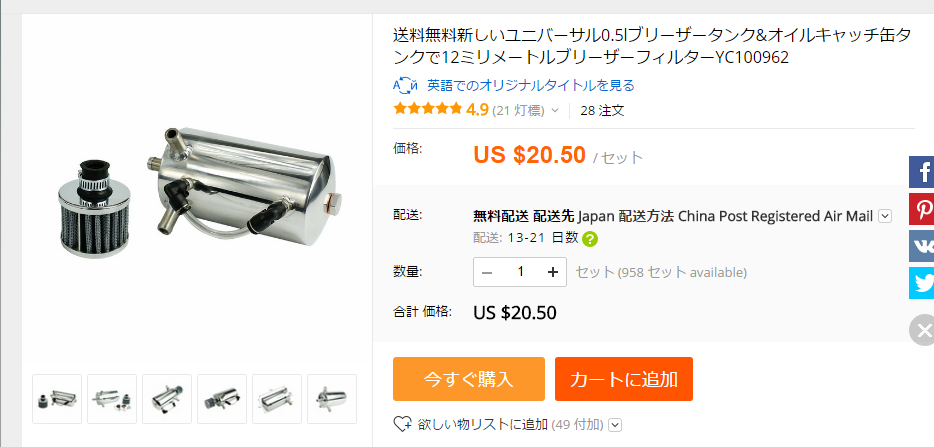The image size is (934, 447).
Task: Share the product on VK
Action: tap(921, 246)
